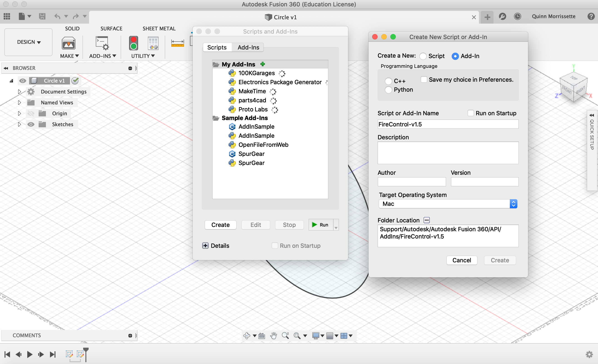Open the UTILITY dropdown menu
Image resolution: width=598 pixels, height=364 pixels.
point(143,56)
